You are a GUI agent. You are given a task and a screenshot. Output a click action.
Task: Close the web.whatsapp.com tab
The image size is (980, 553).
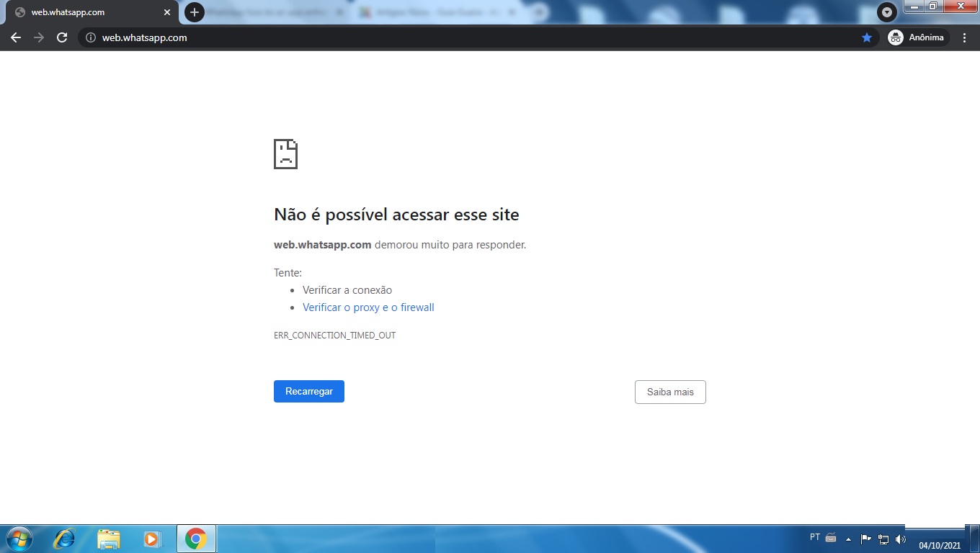click(167, 12)
